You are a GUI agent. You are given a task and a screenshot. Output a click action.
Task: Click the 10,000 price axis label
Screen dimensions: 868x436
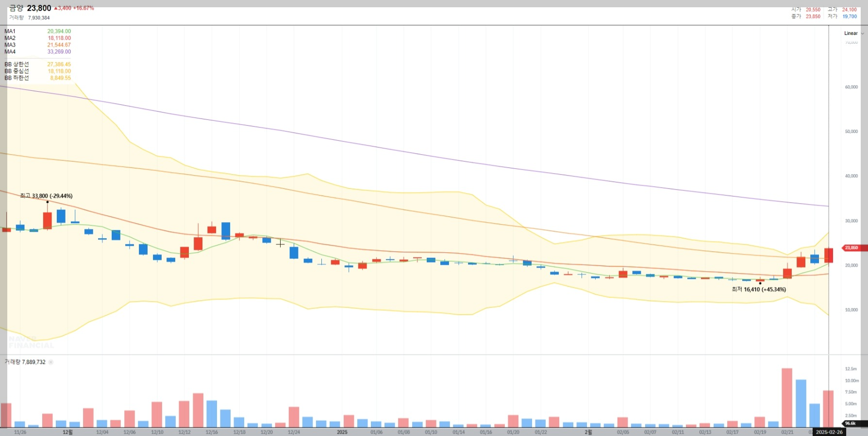point(851,310)
